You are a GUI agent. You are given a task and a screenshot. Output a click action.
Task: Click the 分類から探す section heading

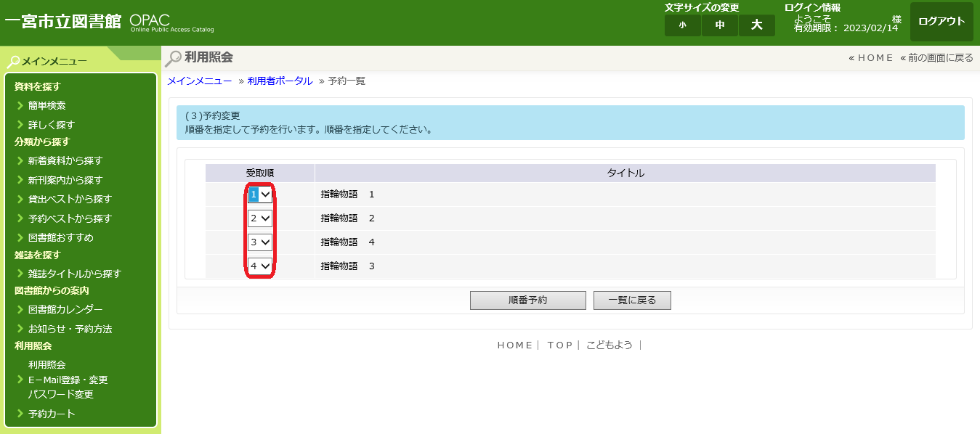[42, 142]
